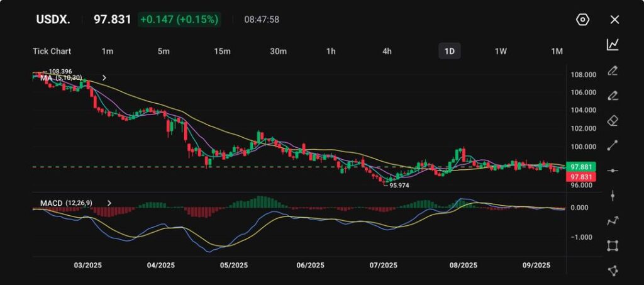Open the chart settings hexagon icon
Viewport: 644px width, 285px height.
[x=582, y=20]
